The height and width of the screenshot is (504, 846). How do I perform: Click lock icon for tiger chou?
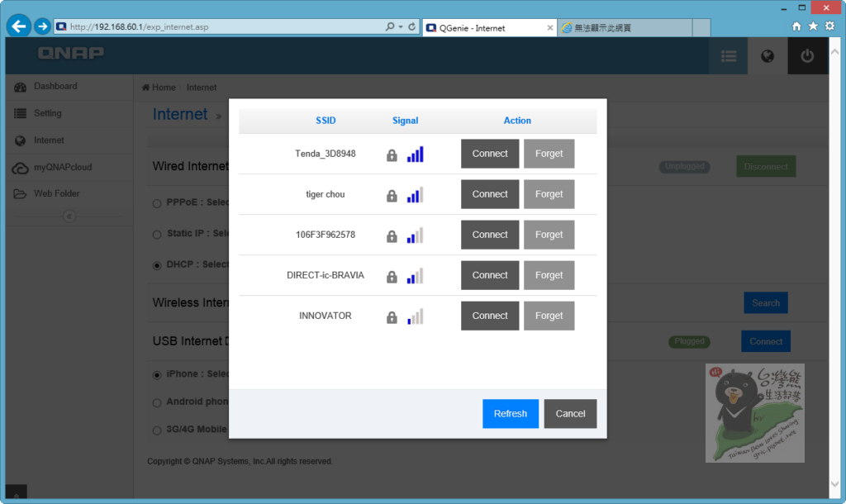tap(392, 196)
